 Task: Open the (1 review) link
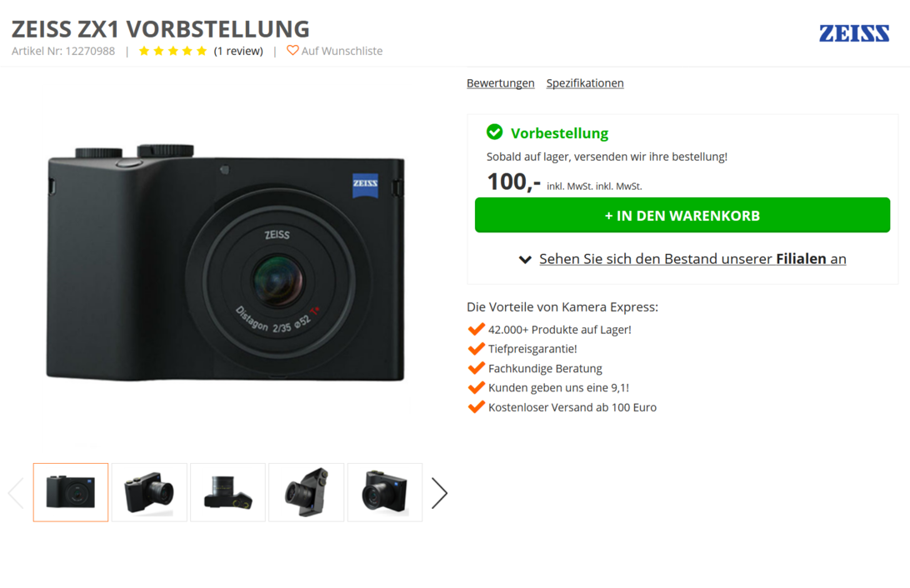point(238,51)
